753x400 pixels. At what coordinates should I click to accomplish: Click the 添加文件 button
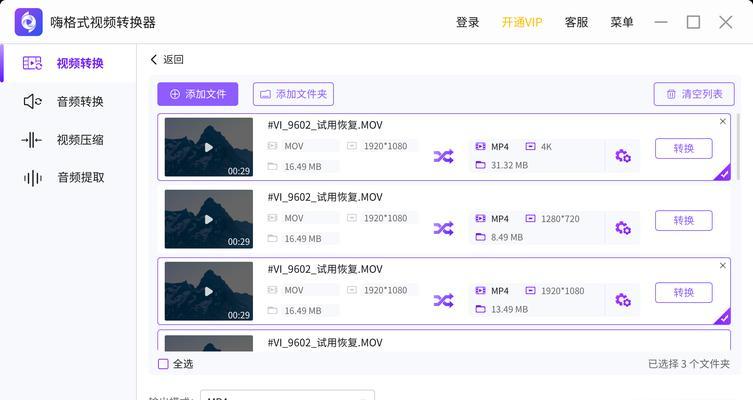click(198, 94)
